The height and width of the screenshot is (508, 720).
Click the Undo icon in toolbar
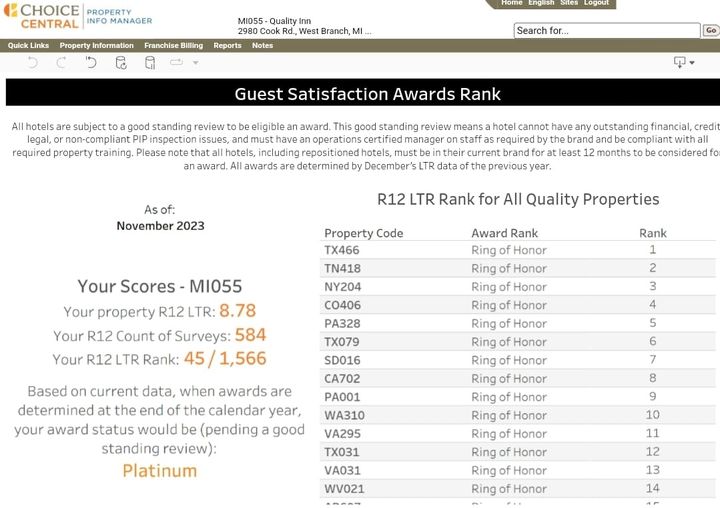click(x=32, y=62)
